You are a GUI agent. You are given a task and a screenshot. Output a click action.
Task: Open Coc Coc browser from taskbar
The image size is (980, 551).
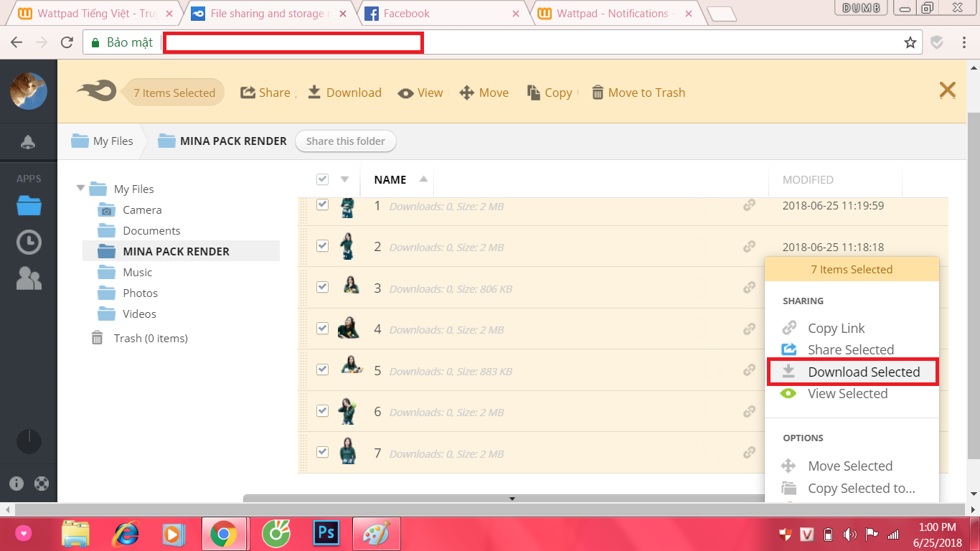275,534
